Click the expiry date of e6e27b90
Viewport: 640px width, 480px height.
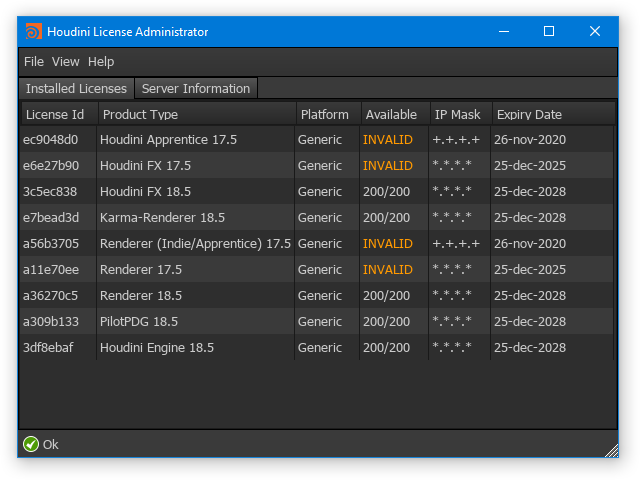[530, 166]
